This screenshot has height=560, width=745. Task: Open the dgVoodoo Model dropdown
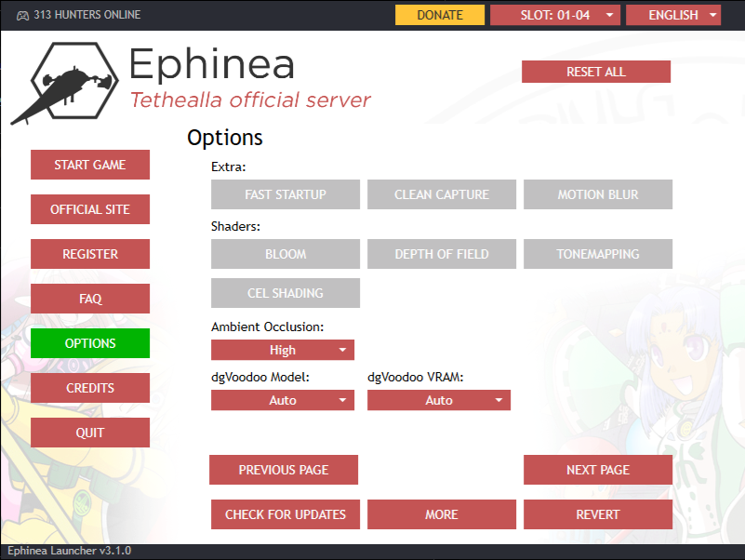283,400
